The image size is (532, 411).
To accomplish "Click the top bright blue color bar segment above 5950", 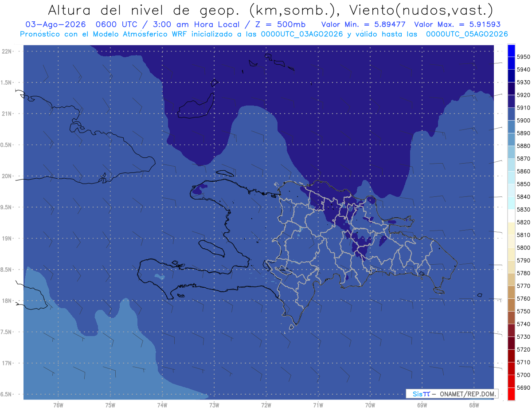I will pyautogui.click(x=511, y=51).
